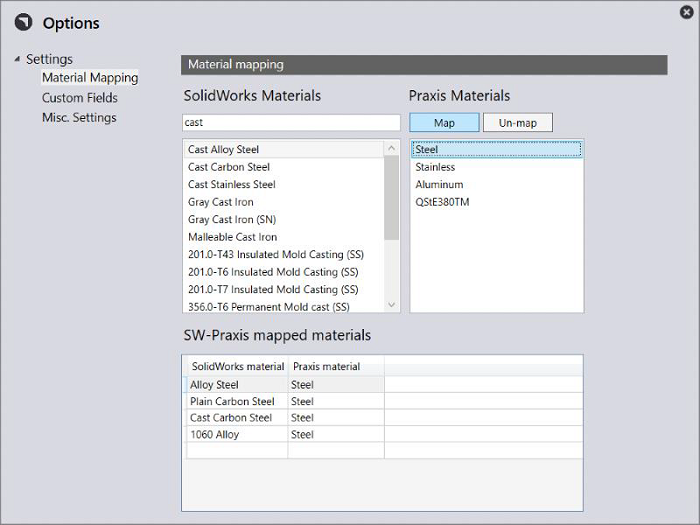Click the SolidWorks material column header
Screen dimensions: 700x525
pyautogui.click(x=237, y=367)
